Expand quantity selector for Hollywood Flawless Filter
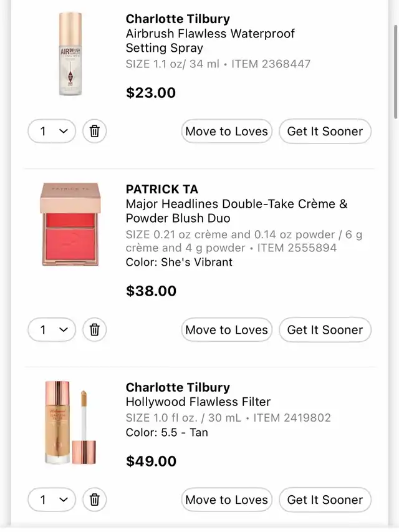 click(52, 500)
